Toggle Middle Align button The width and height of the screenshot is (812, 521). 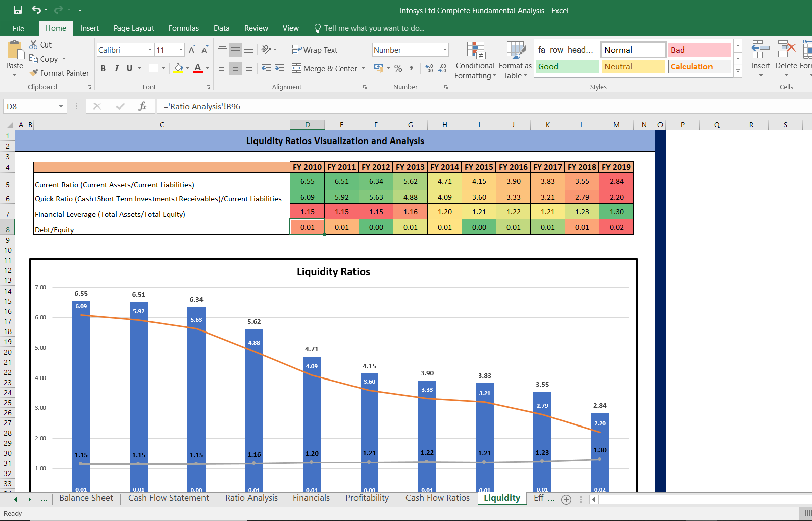click(235, 50)
